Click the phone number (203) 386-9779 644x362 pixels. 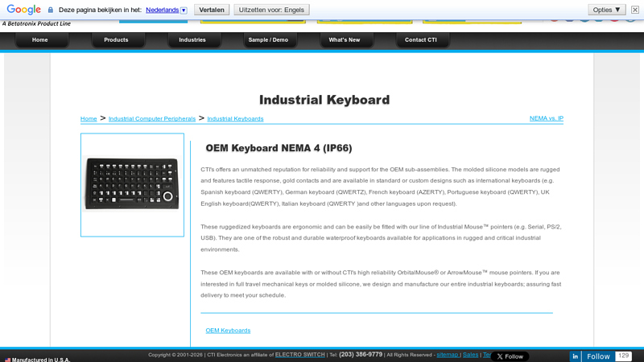(361, 354)
